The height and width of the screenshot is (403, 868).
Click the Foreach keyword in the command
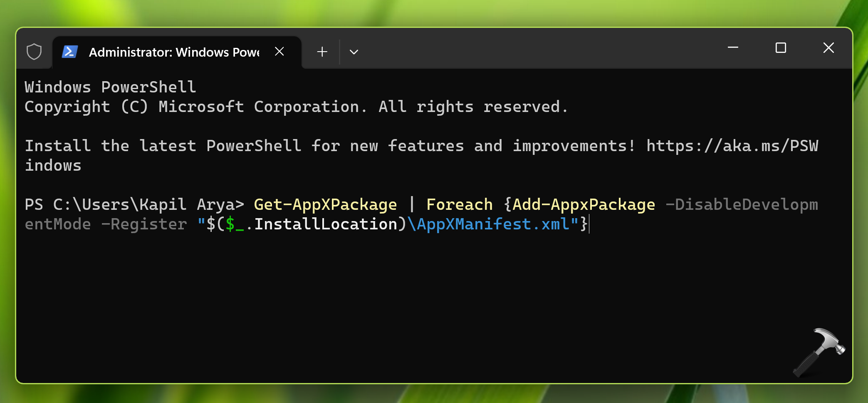pyautogui.click(x=459, y=205)
